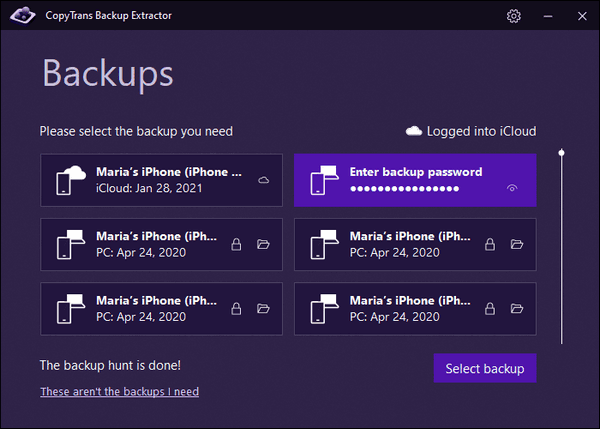The width and height of the screenshot is (600, 429).
Task: Click the CopyTrans Backup Extractor logo icon
Action: pos(23,15)
